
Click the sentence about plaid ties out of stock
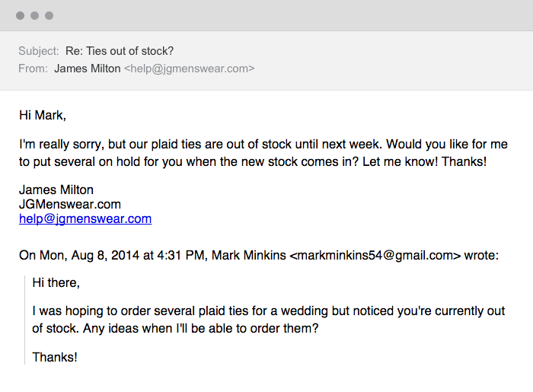coord(201,145)
